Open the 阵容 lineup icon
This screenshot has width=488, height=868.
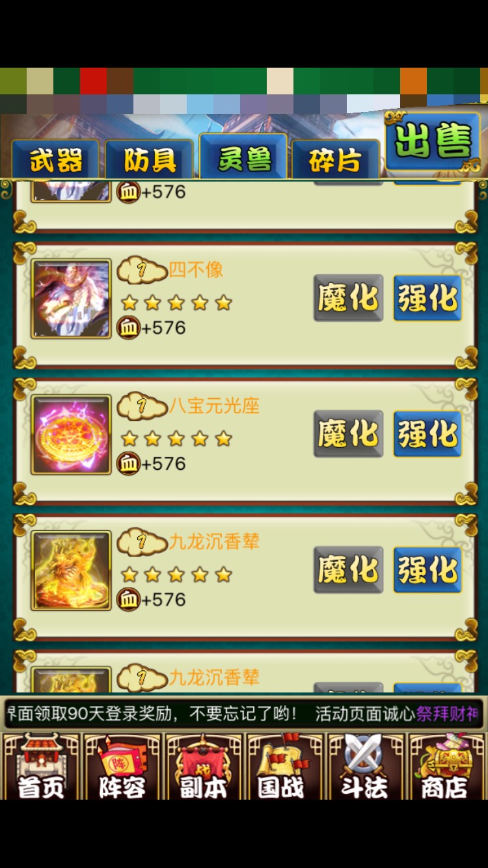(122, 766)
